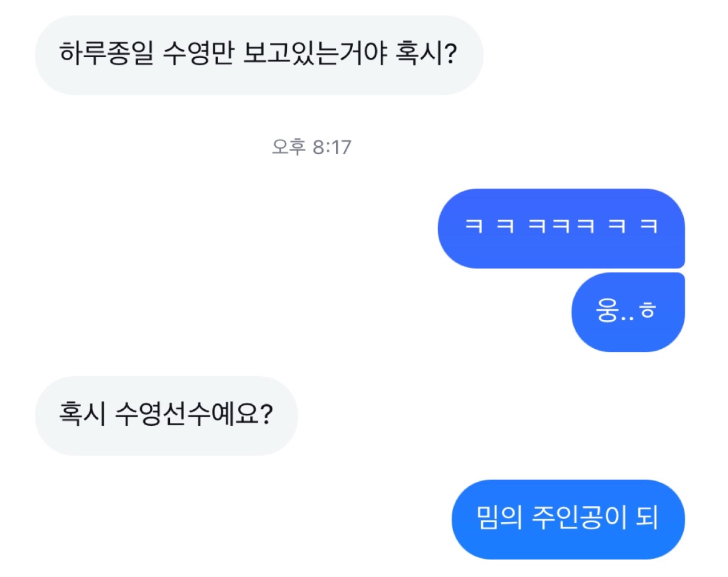This screenshot has height=577, width=728.
Task: Click "혹시?" ending the first message
Action: coord(427,55)
